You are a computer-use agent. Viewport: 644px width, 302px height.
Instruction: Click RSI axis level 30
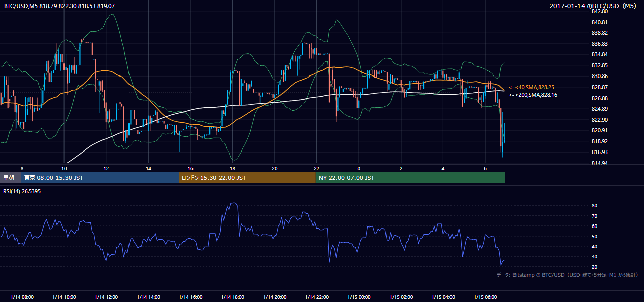pyautogui.click(x=594, y=257)
